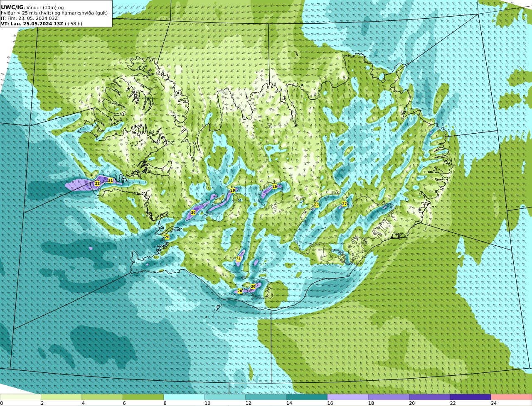The image size is (532, 406).
Task: Select the 31 gust label beside the 32
Action: pyautogui.click(x=110, y=180)
